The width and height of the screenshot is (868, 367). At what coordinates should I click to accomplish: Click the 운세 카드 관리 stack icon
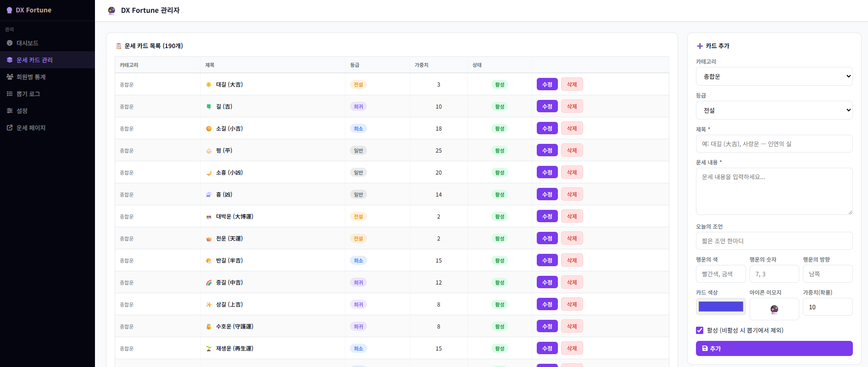[x=10, y=60]
